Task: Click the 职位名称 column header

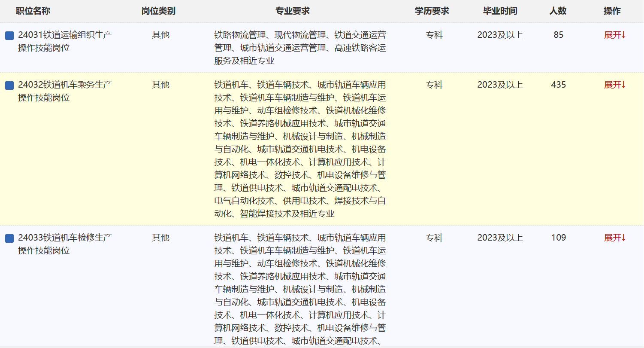Action: point(33,11)
